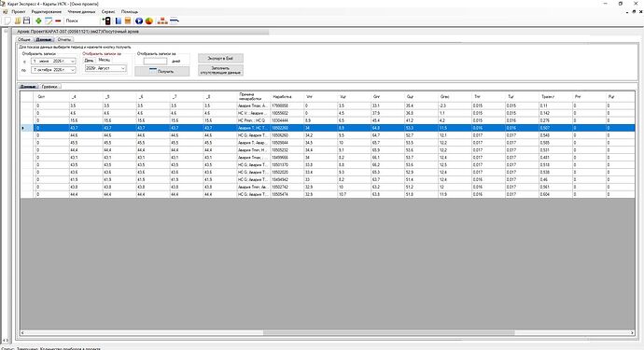The image size is (644, 350).
Task: Click the Экспорт в Exel button
Action: click(220, 58)
